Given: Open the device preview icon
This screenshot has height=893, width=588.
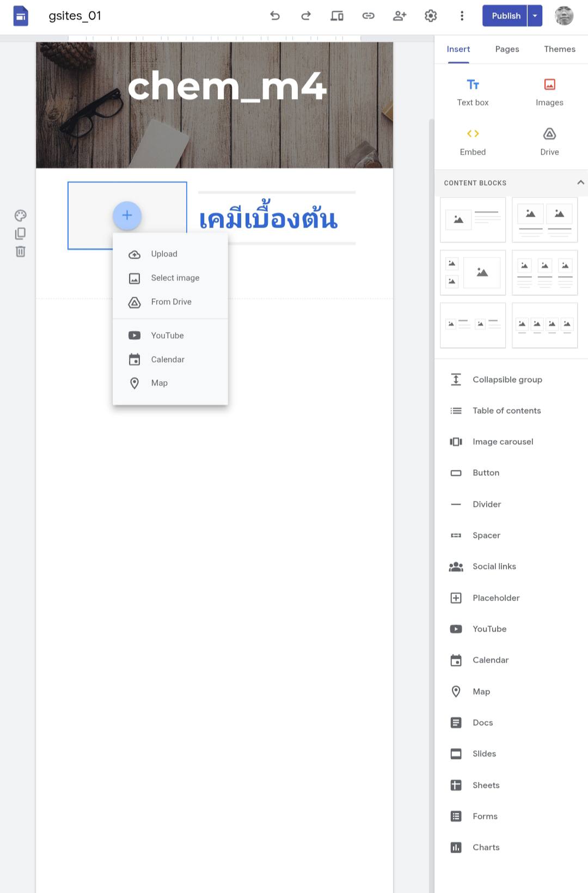Looking at the screenshot, I should (337, 16).
